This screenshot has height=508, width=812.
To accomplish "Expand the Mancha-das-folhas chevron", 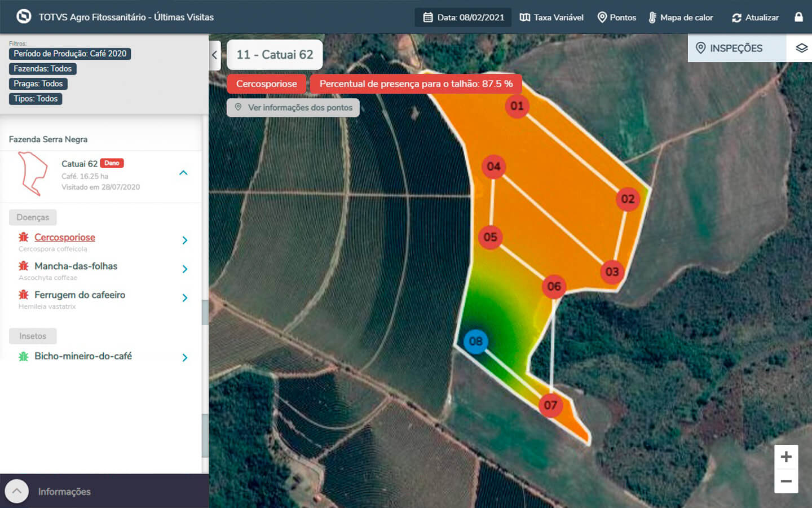I will tap(185, 269).
